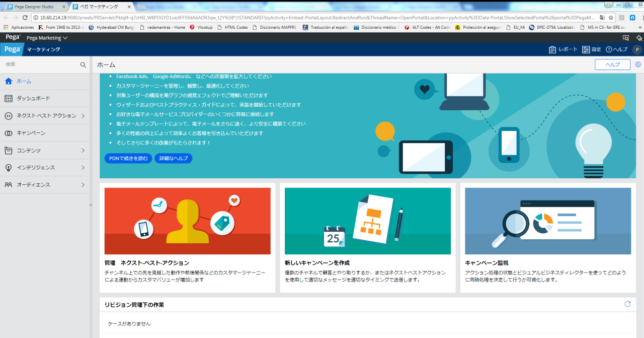This screenshot has height=338, width=644.
Task: Click the ヘルプ button above the banner
Action: coord(612,64)
